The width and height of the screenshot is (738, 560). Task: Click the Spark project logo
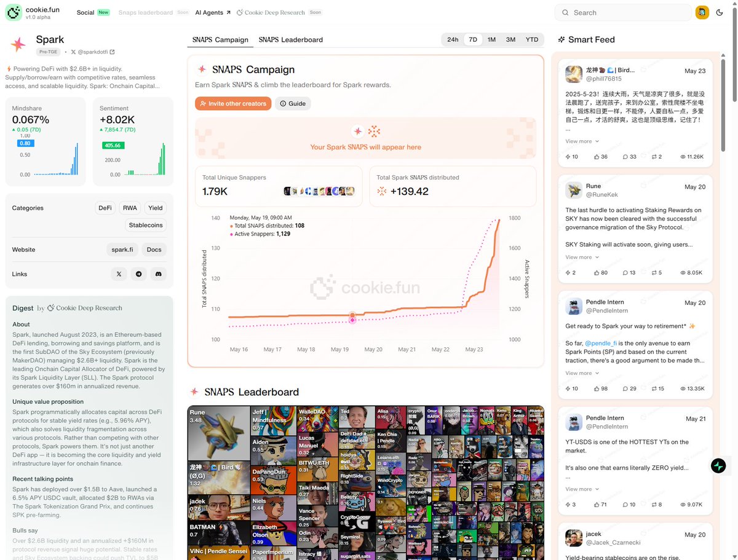click(x=18, y=45)
